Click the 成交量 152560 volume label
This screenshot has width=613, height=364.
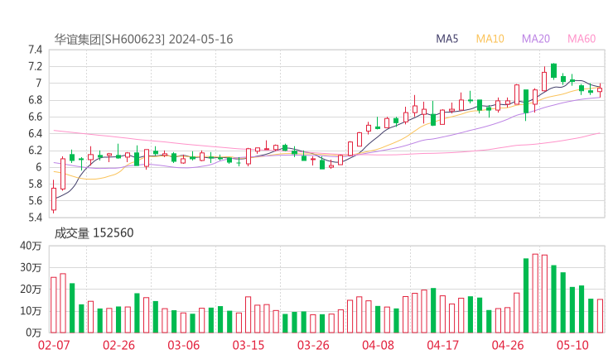(94, 233)
